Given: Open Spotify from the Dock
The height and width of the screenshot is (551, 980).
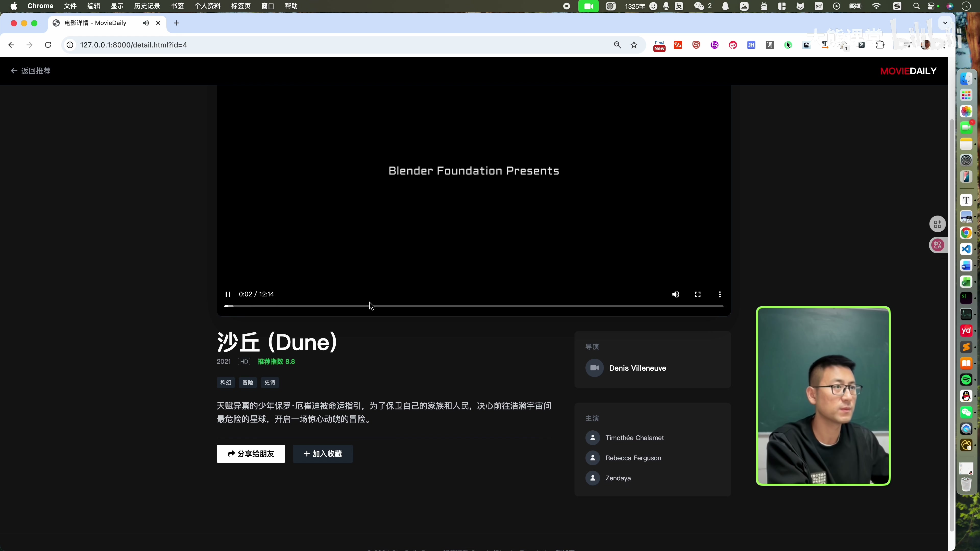Looking at the screenshot, I should pyautogui.click(x=966, y=380).
